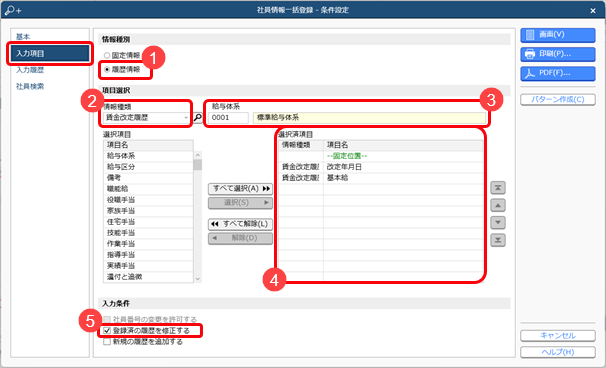Select 給与体系 in the item list
Viewport: 606px width, 368px height.
[148, 156]
